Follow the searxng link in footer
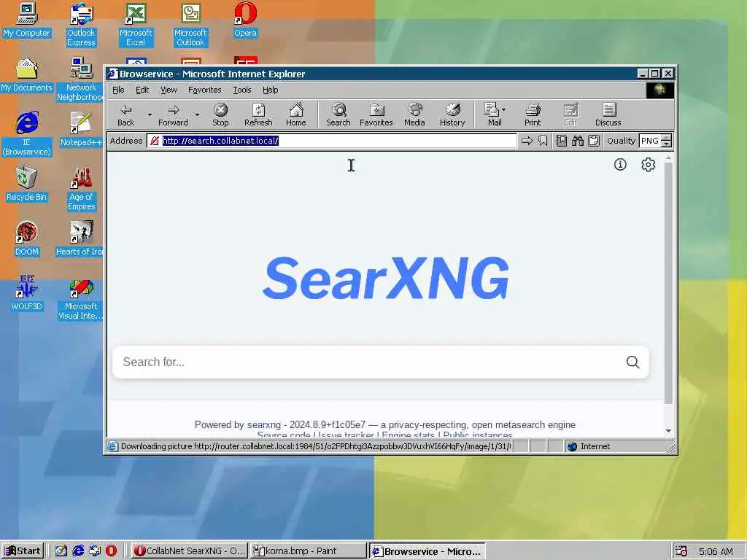747x560 pixels. [264, 425]
